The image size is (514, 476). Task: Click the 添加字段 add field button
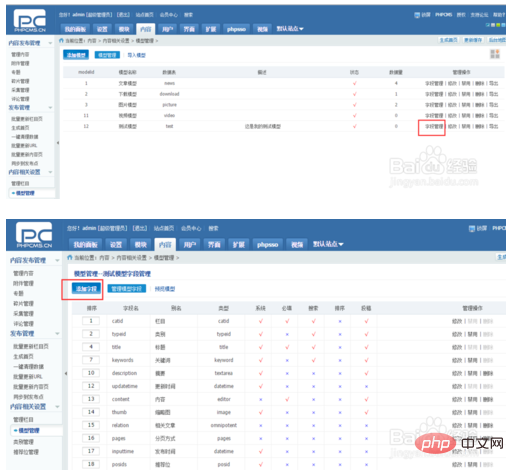(x=86, y=289)
